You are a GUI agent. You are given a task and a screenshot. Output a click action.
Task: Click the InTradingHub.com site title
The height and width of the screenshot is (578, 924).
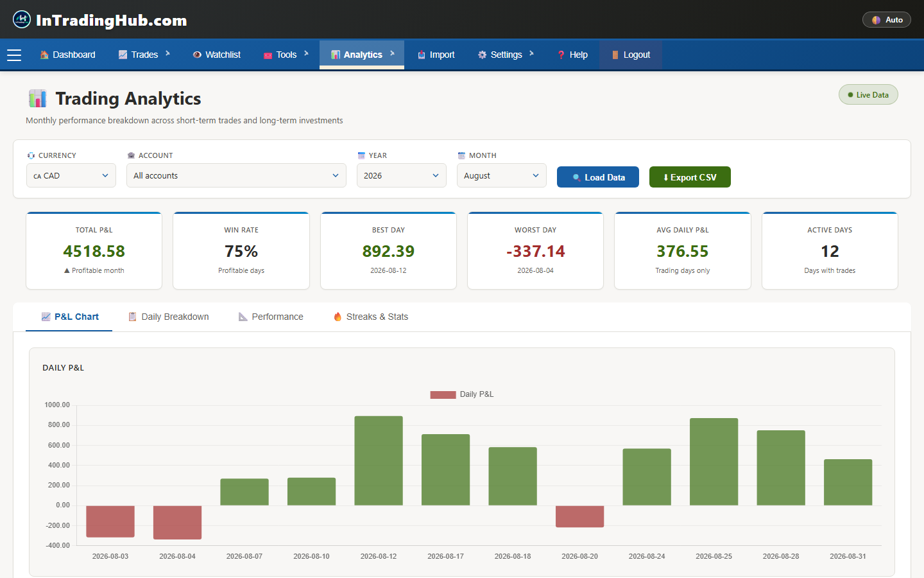(112, 20)
